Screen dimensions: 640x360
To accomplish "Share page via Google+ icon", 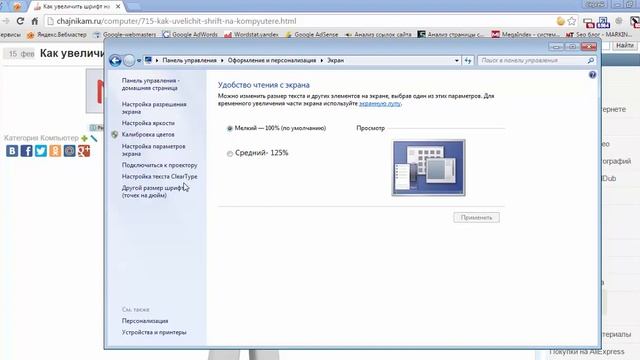I will pyautogui.click(x=84, y=151).
